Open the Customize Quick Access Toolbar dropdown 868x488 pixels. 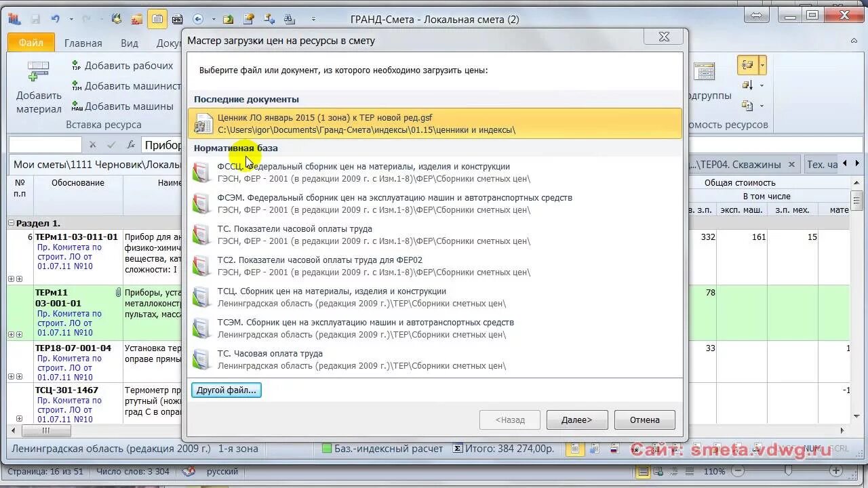[313, 19]
